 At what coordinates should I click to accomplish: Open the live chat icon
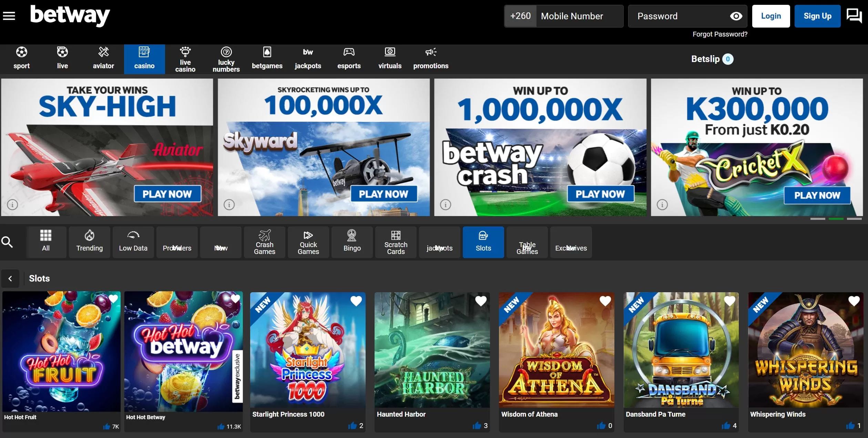(x=854, y=16)
